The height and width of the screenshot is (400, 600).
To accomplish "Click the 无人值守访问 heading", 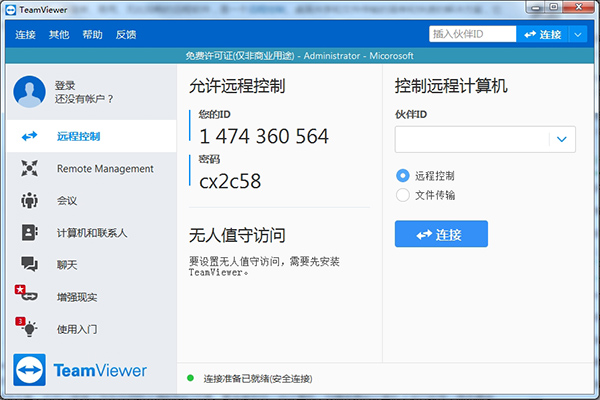I will click(x=237, y=235).
